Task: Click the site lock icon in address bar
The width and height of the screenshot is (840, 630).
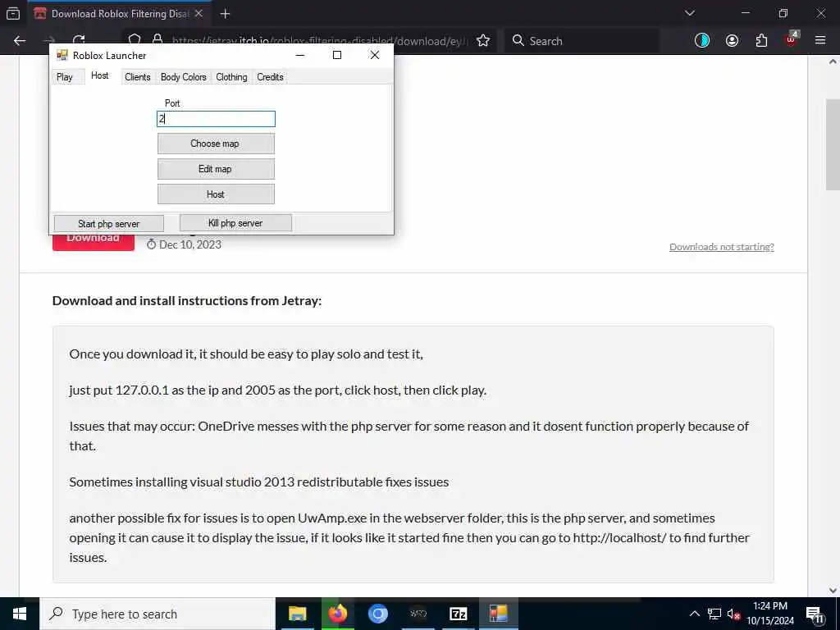Action: coord(157,39)
